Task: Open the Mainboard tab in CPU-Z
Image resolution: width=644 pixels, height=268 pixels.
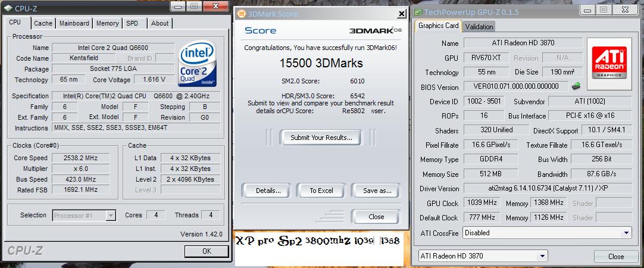Action: 74,23
